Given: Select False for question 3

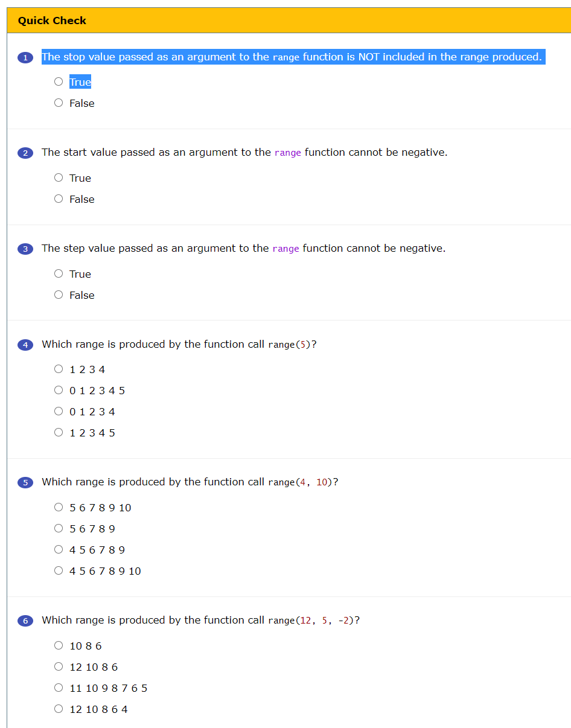Looking at the screenshot, I should click(x=58, y=295).
